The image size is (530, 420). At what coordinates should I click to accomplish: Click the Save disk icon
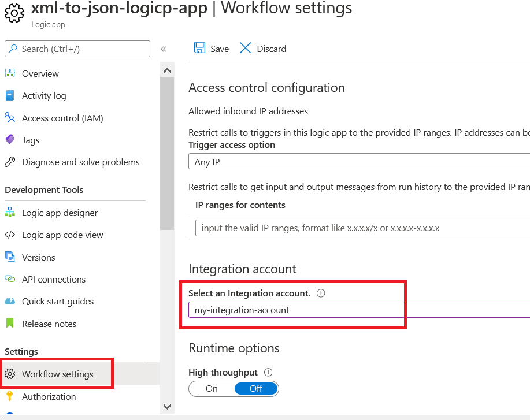tap(199, 48)
